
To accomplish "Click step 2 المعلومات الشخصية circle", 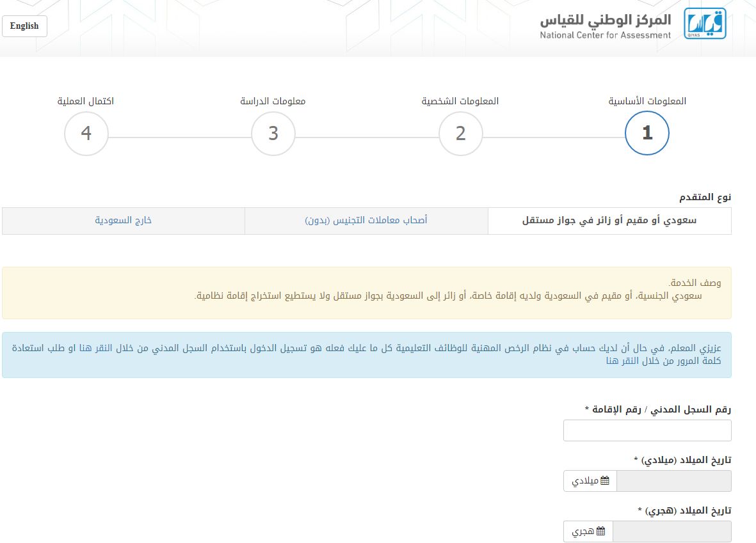I will pos(460,133).
